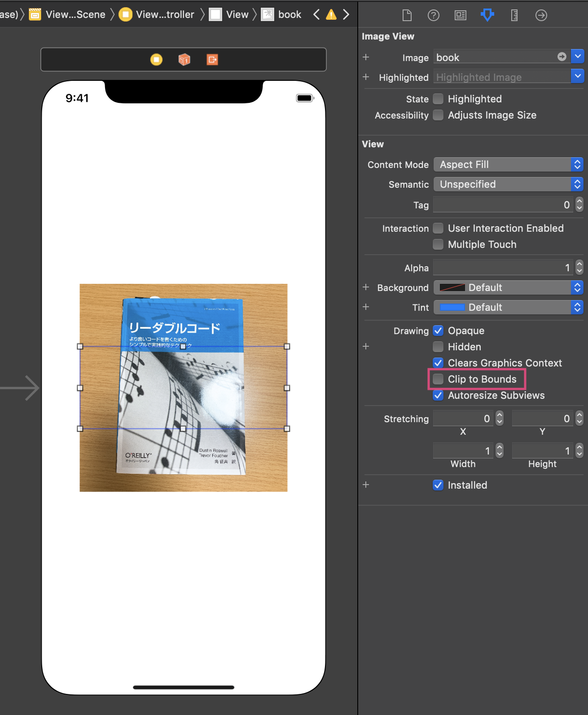Click the Tag value field
Screen dimensions: 588x715
[x=503, y=205]
